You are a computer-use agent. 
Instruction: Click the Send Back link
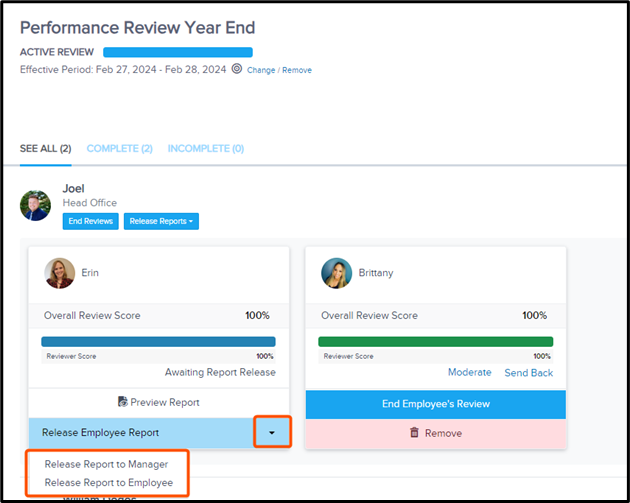[x=528, y=372]
